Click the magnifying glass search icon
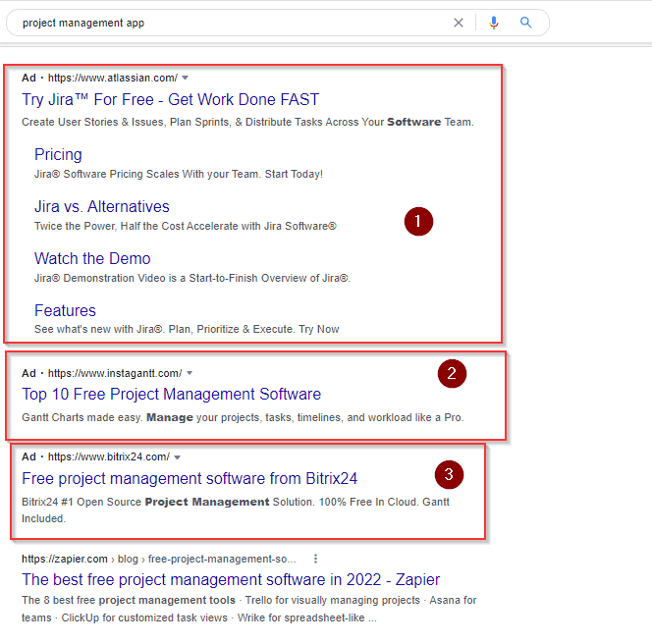The width and height of the screenshot is (652, 644). pos(525,23)
